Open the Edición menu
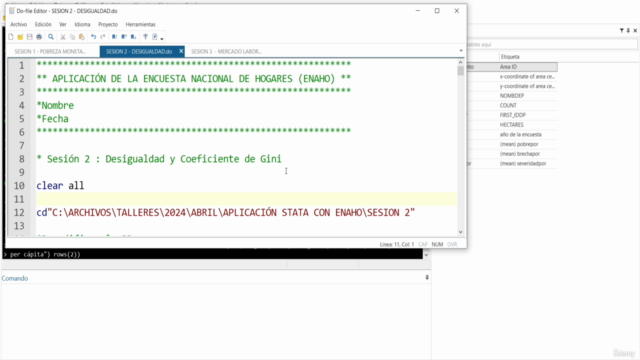The image size is (640, 360). [43, 24]
